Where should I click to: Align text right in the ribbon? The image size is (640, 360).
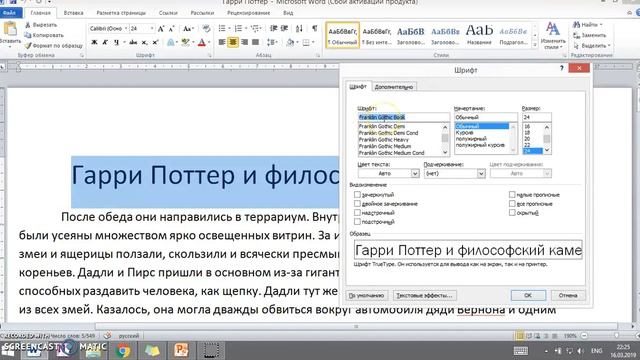tap(244, 42)
